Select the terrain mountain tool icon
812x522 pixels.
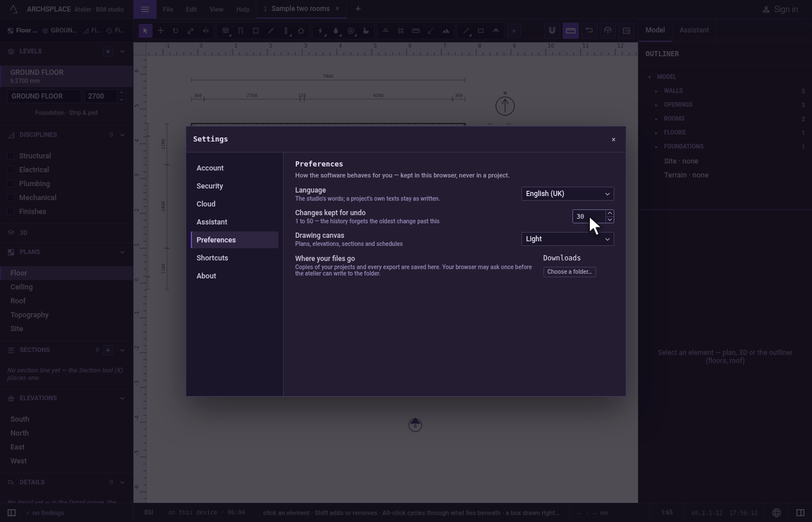click(x=446, y=31)
